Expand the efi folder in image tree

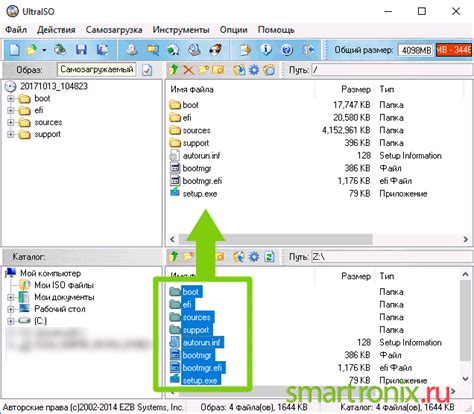pos(11,111)
